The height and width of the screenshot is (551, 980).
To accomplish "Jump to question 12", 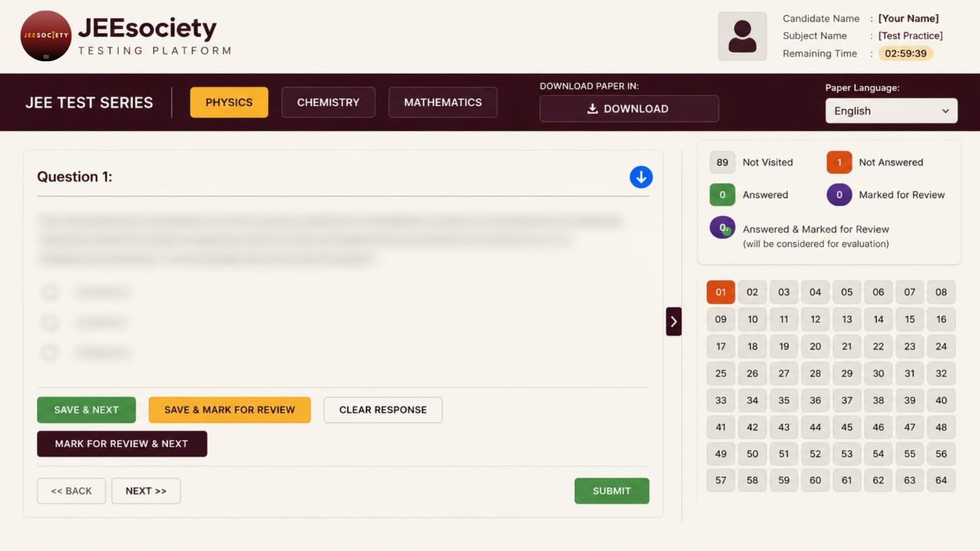I will click(815, 319).
